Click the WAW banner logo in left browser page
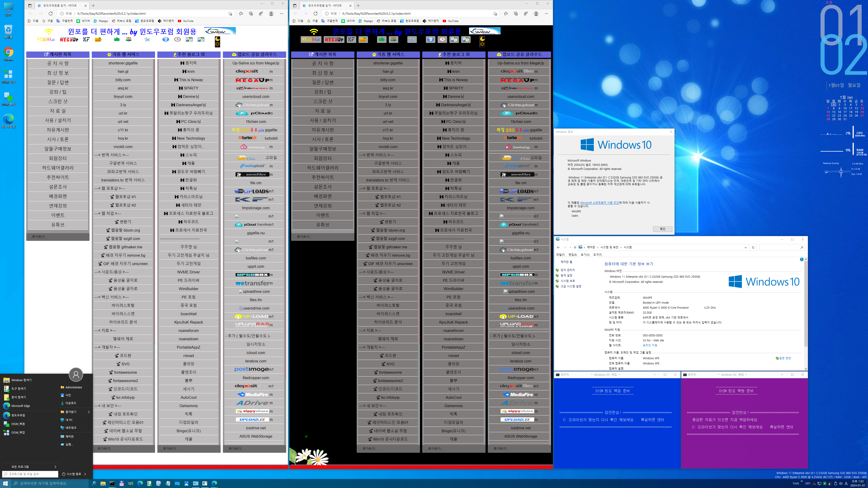Screen dimensions: 868x488 (x=220, y=31)
